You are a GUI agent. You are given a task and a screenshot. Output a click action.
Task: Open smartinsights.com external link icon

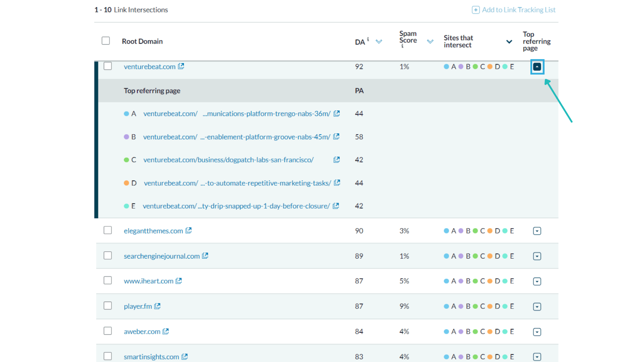coord(185,357)
